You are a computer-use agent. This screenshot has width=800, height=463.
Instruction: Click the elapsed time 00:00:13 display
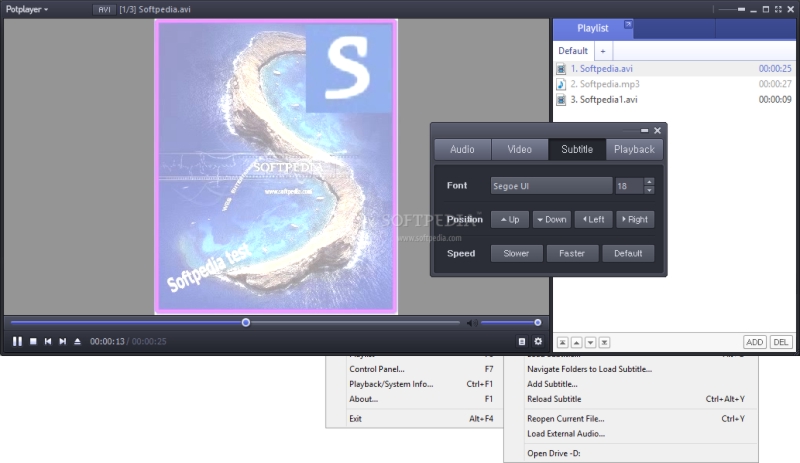107,342
